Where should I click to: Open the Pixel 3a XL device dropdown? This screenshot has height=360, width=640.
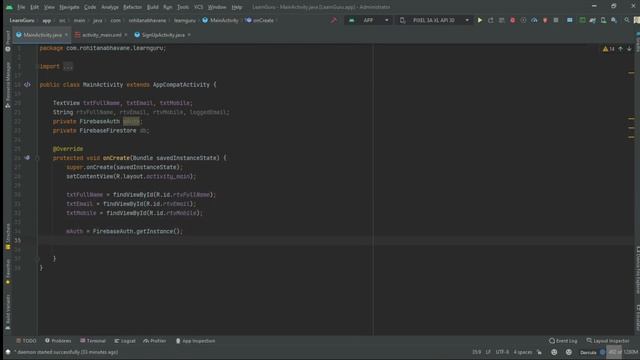point(433,20)
